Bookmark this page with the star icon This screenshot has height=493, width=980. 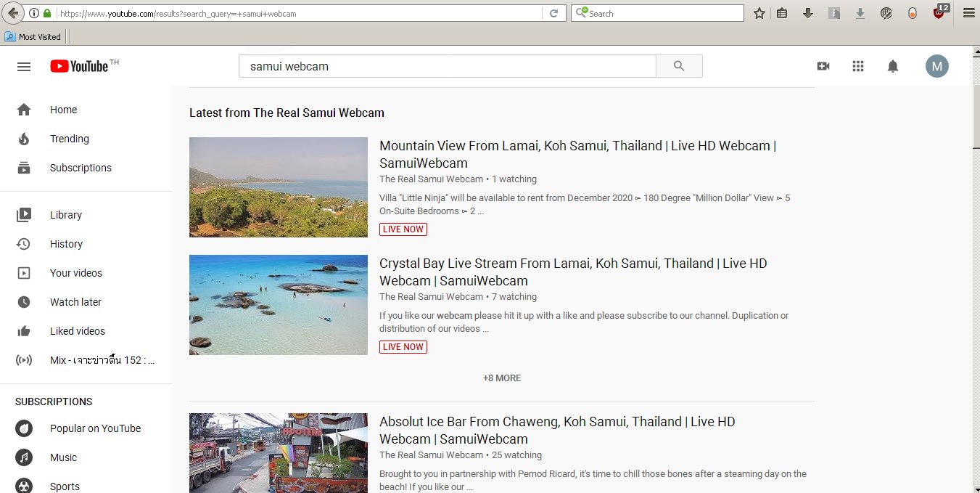[x=759, y=13]
